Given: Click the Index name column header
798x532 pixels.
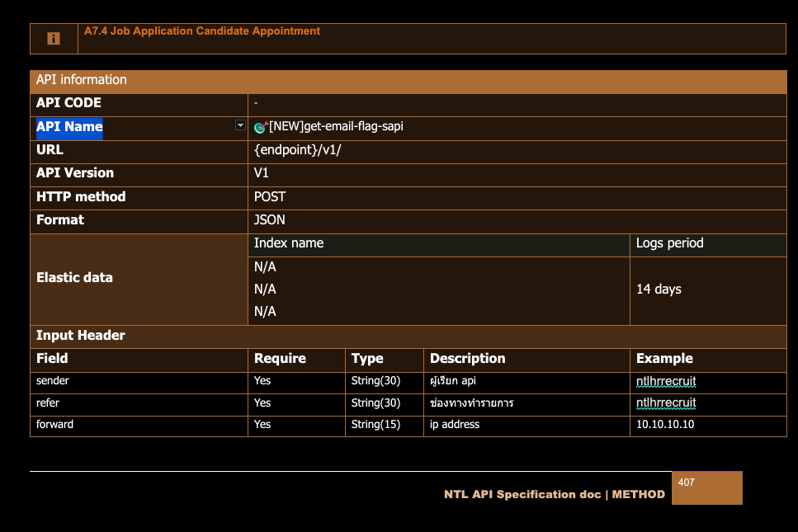Looking at the screenshot, I should point(289,243).
